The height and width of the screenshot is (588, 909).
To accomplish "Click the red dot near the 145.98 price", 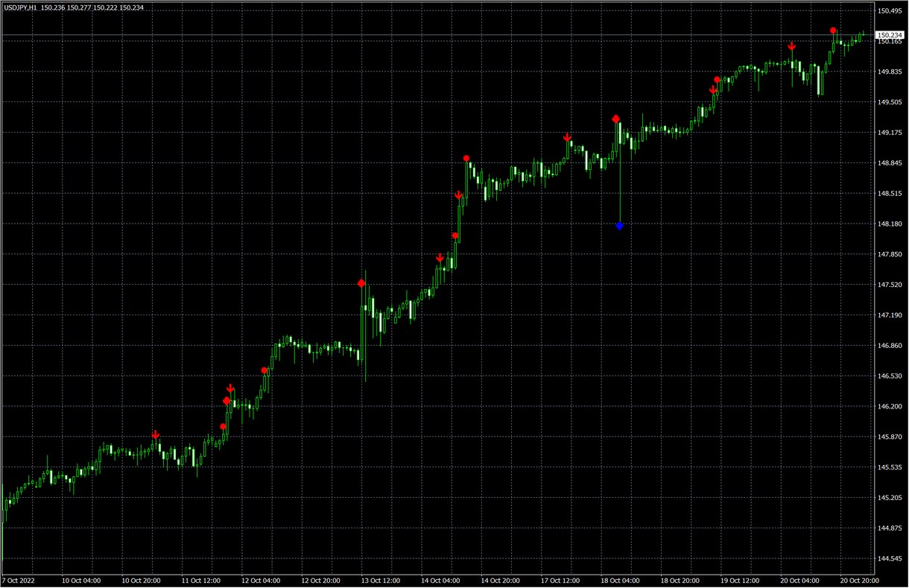I will [223, 426].
